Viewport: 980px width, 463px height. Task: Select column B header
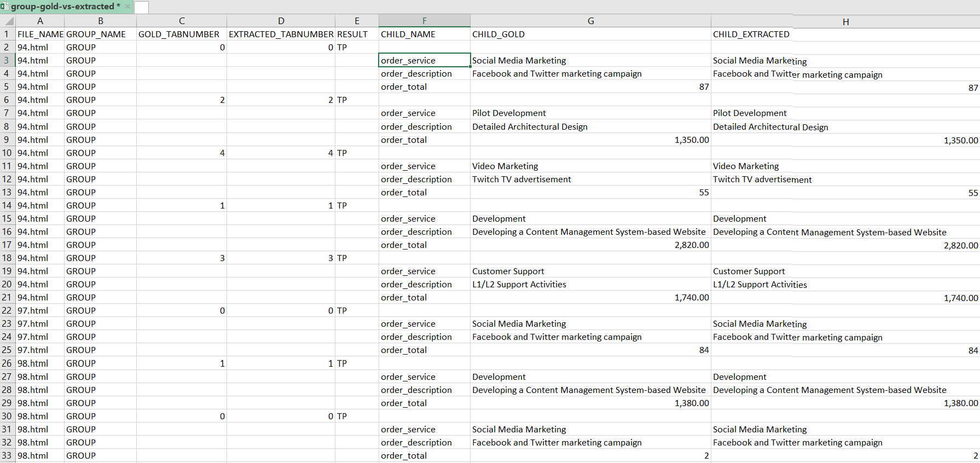101,21
